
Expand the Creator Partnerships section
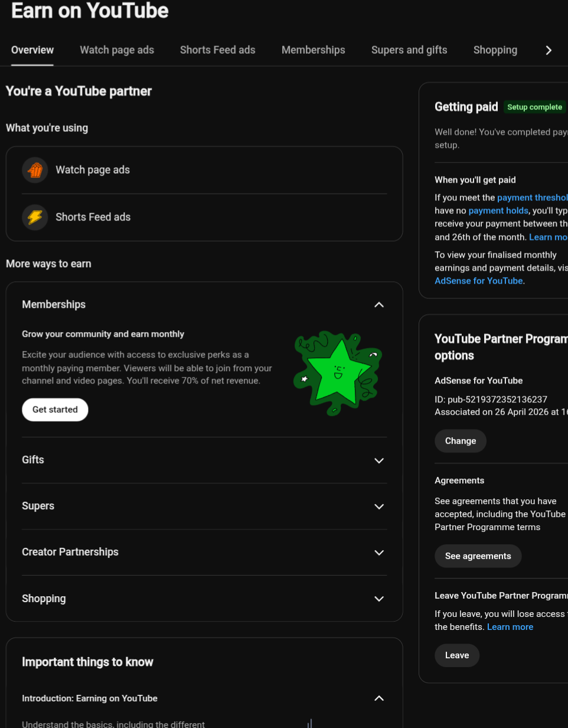[379, 552]
